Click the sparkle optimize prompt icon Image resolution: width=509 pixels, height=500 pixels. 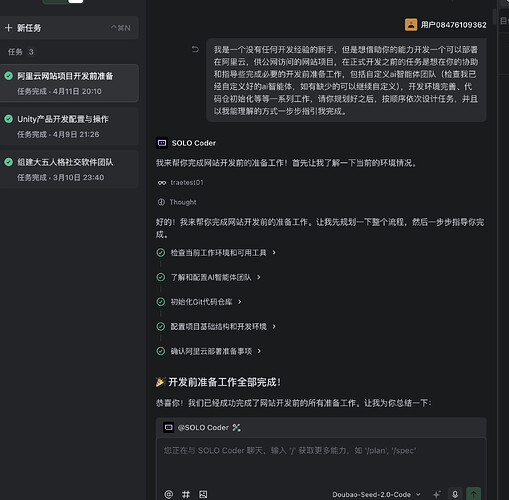pyautogui.click(x=436, y=494)
